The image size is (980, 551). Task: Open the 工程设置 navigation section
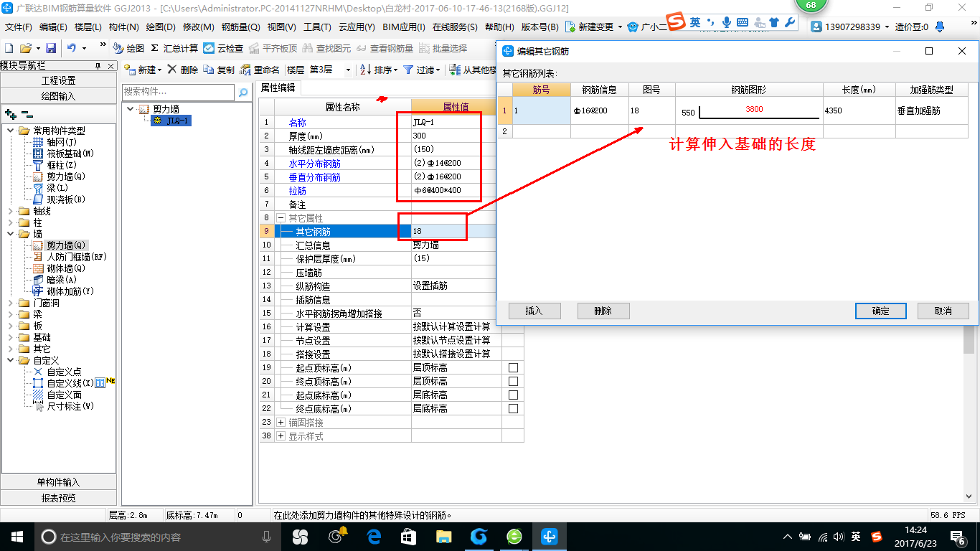(58, 80)
